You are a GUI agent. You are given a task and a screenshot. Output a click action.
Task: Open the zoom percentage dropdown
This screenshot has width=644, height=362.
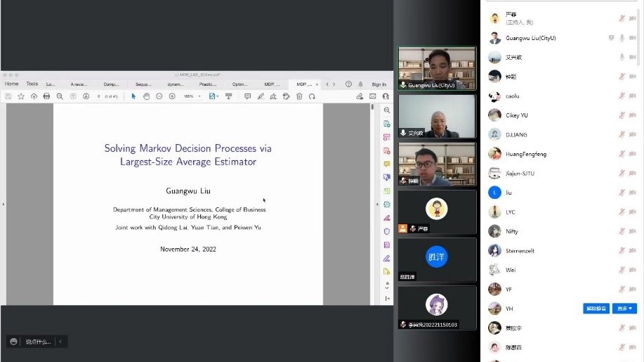(x=199, y=96)
